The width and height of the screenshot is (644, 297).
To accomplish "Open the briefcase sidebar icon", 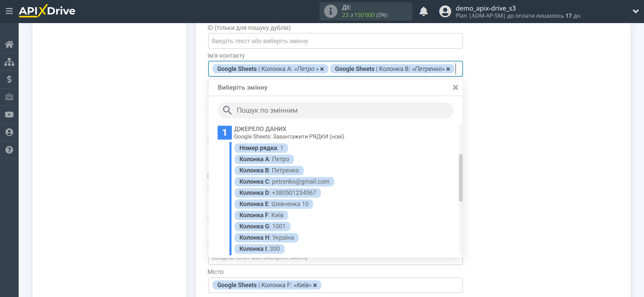I will (9, 97).
